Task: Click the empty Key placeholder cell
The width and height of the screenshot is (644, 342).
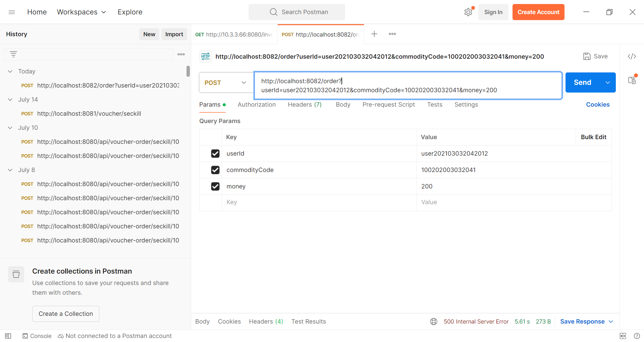Action: pyautogui.click(x=319, y=203)
